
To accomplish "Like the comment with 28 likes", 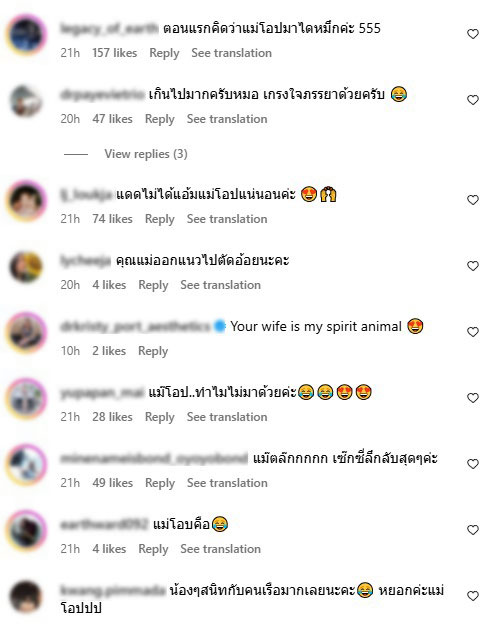I will point(473,398).
